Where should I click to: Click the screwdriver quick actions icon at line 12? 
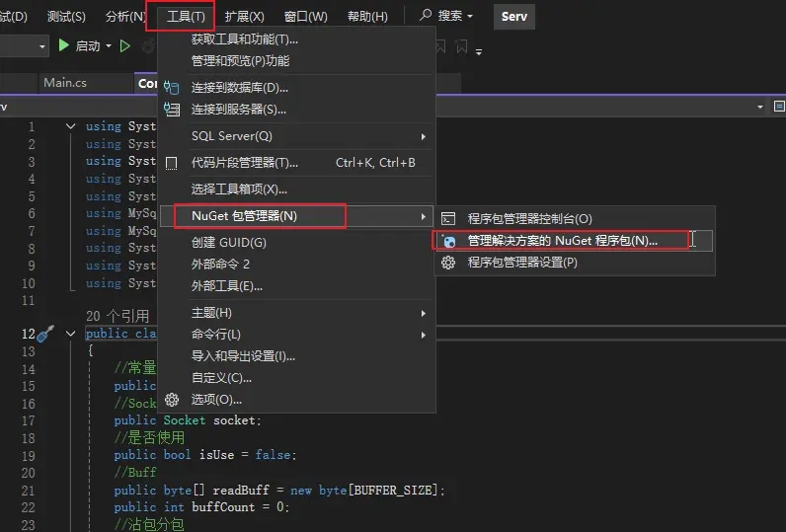point(45,334)
